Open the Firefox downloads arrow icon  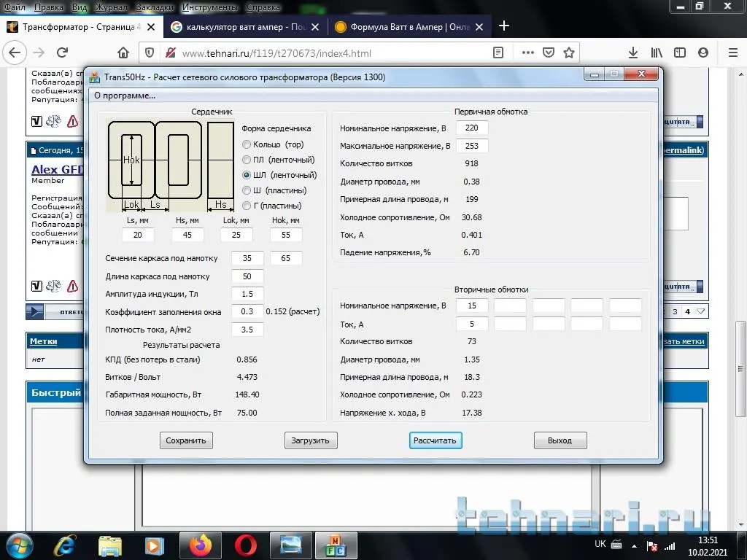tap(633, 52)
